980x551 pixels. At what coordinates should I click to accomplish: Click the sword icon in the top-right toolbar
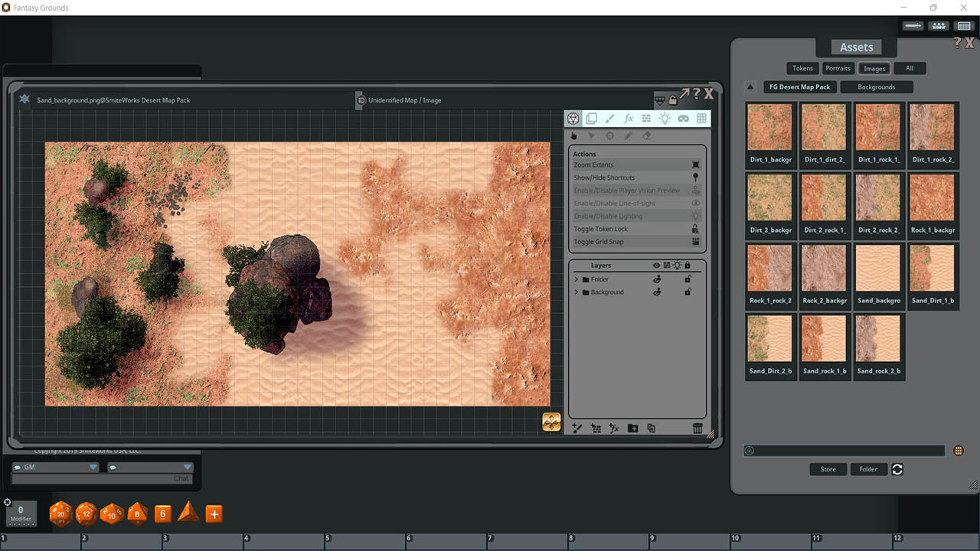click(912, 25)
